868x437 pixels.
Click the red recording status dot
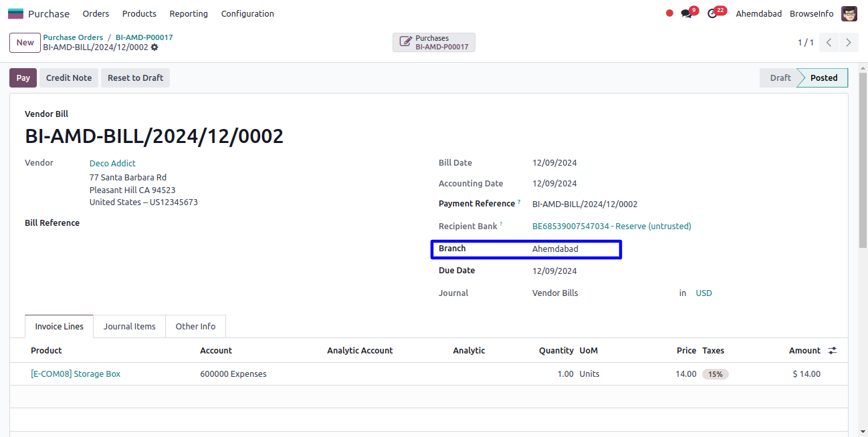(669, 13)
